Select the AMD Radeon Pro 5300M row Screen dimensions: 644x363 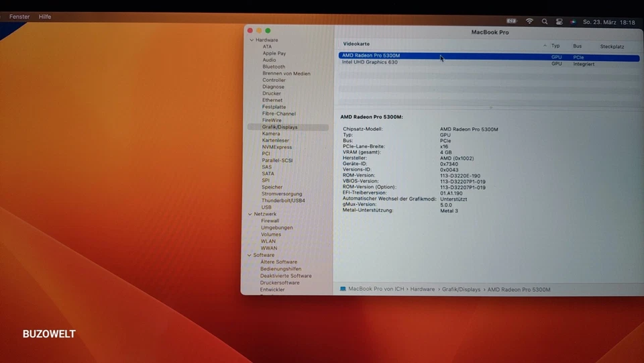coord(489,56)
